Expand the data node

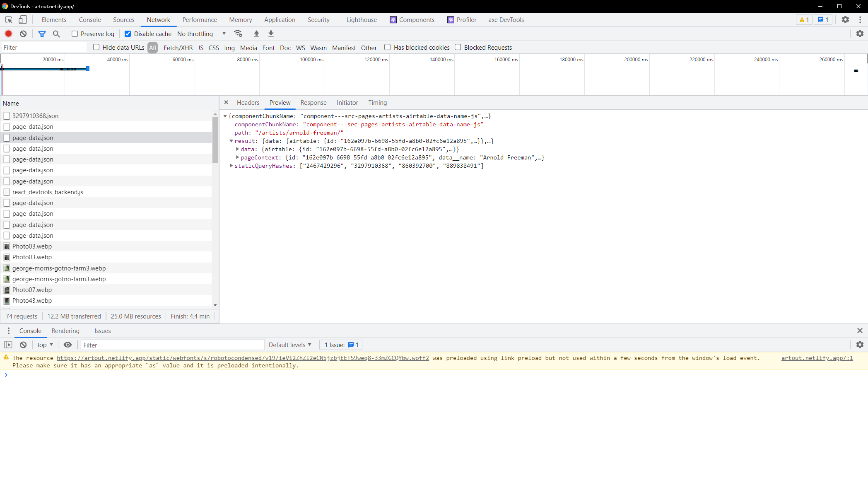[237, 149]
